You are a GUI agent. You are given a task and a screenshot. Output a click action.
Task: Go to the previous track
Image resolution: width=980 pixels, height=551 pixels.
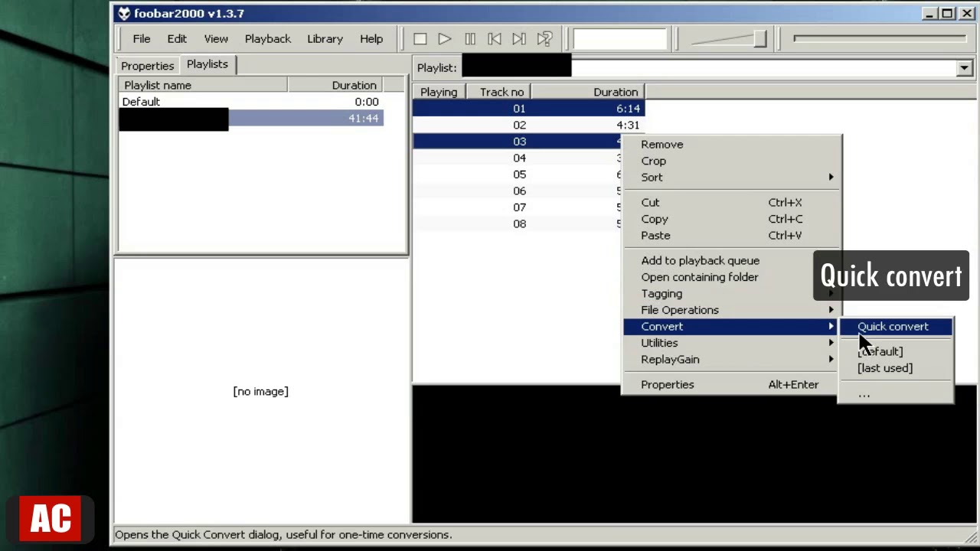(x=495, y=39)
